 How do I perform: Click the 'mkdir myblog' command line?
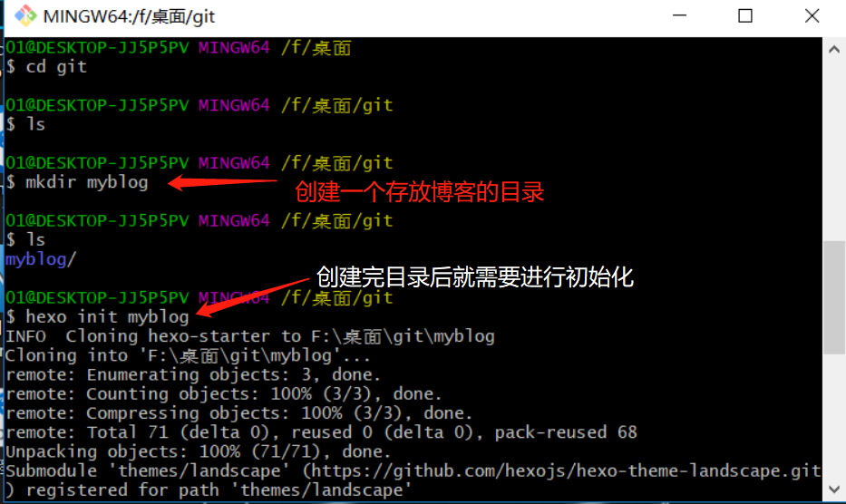(x=76, y=182)
